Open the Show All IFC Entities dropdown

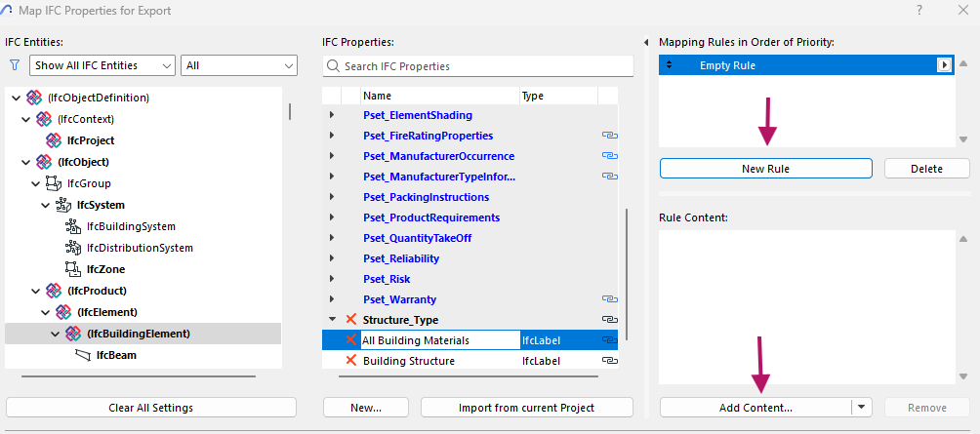pyautogui.click(x=102, y=65)
